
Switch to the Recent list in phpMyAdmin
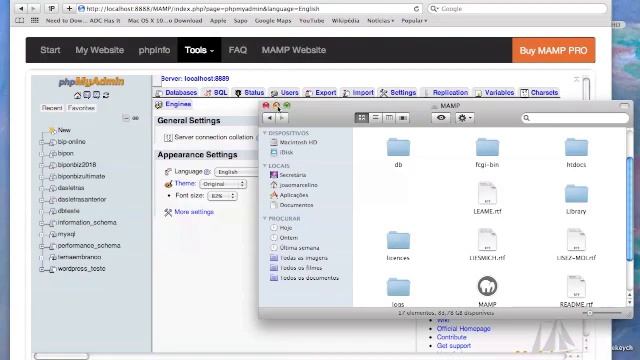[52, 108]
